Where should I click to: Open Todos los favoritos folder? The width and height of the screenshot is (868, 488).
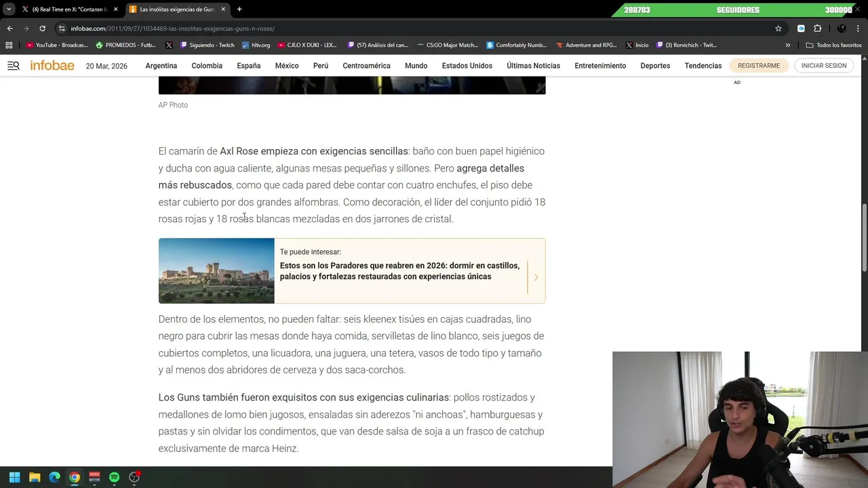[833, 45]
